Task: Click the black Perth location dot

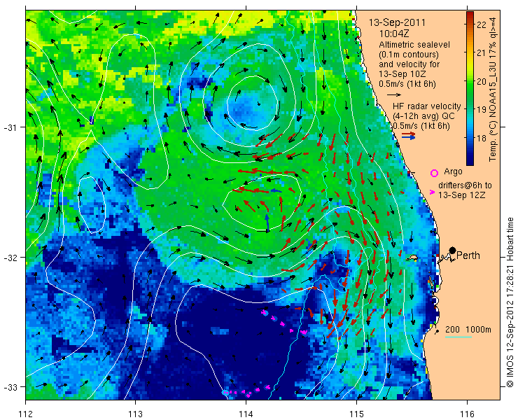Action: pyautogui.click(x=453, y=250)
